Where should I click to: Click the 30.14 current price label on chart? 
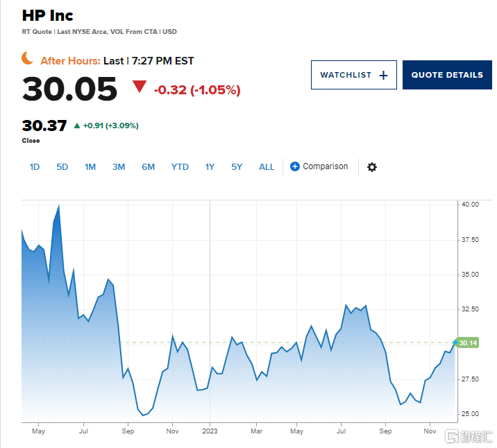468,343
